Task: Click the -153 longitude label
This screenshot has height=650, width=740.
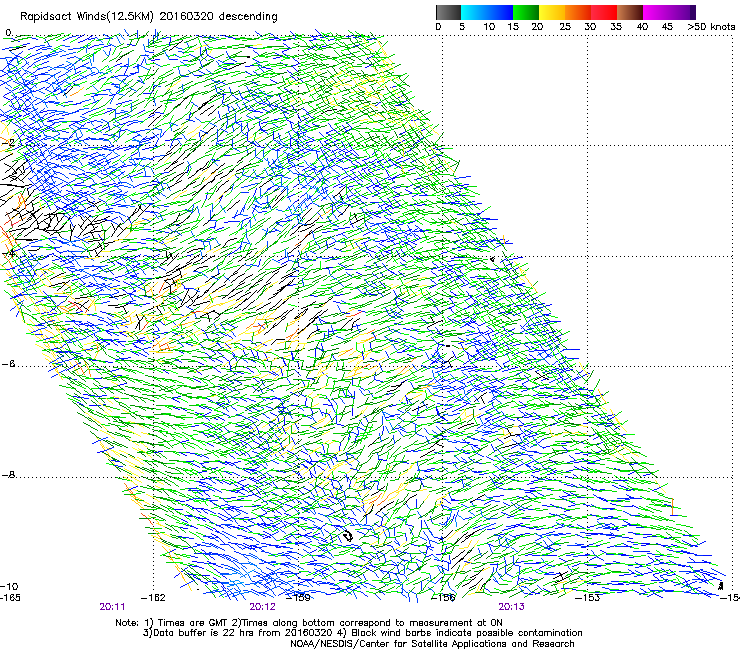Action: click(588, 598)
